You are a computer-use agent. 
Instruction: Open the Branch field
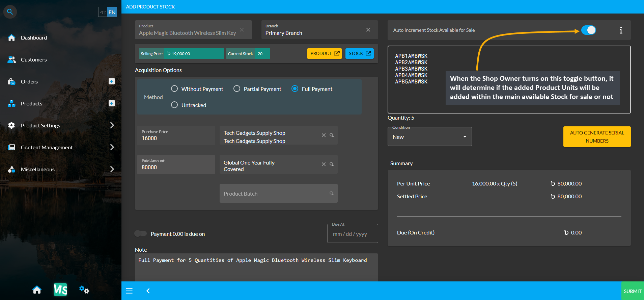pyautogui.click(x=319, y=30)
